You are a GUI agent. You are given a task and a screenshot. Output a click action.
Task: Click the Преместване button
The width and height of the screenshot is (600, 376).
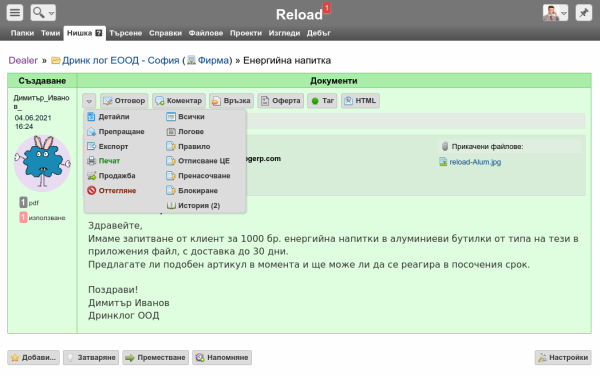coord(156,358)
